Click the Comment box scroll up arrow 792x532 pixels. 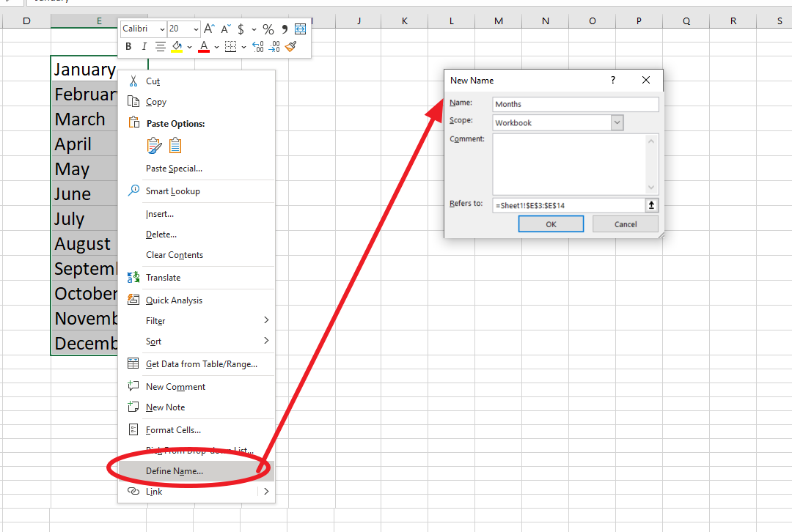652,141
